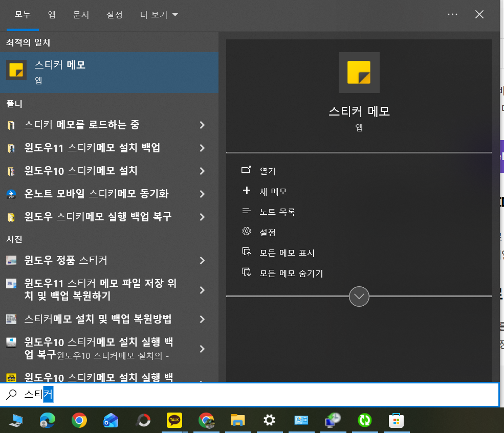Open Outlook from the taskbar
504x433 pixels.
(111, 420)
